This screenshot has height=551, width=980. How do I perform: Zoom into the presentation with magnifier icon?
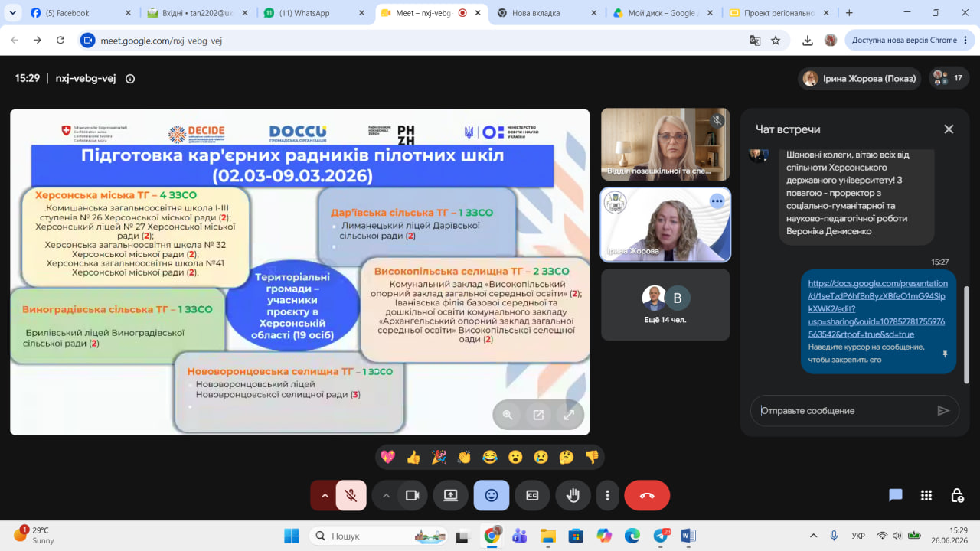pyautogui.click(x=508, y=415)
